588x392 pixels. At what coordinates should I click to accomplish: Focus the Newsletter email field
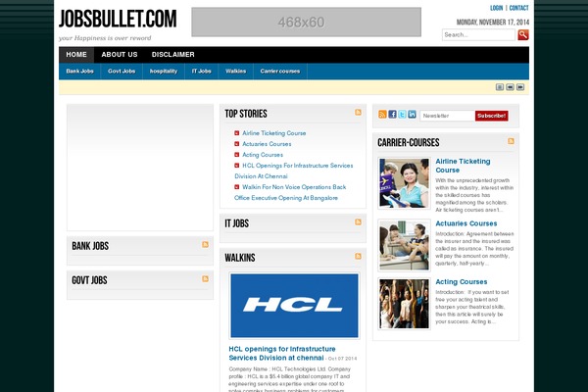point(448,116)
